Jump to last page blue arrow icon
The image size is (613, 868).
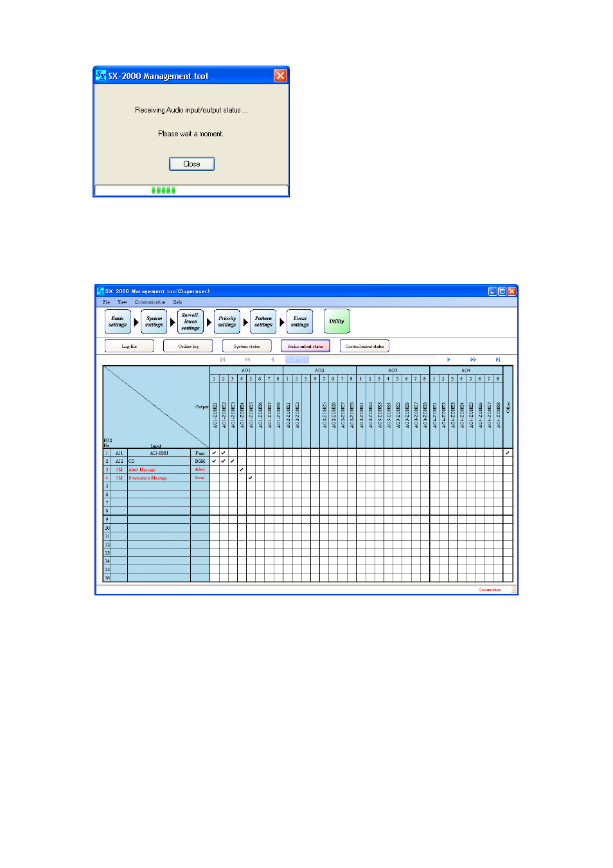[x=497, y=359]
